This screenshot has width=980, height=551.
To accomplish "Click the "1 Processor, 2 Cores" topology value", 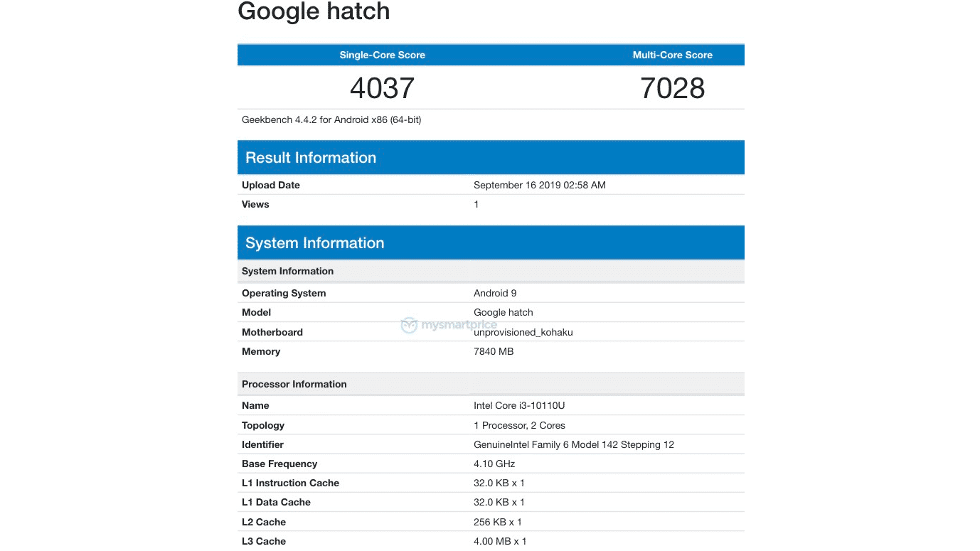I will coord(520,425).
